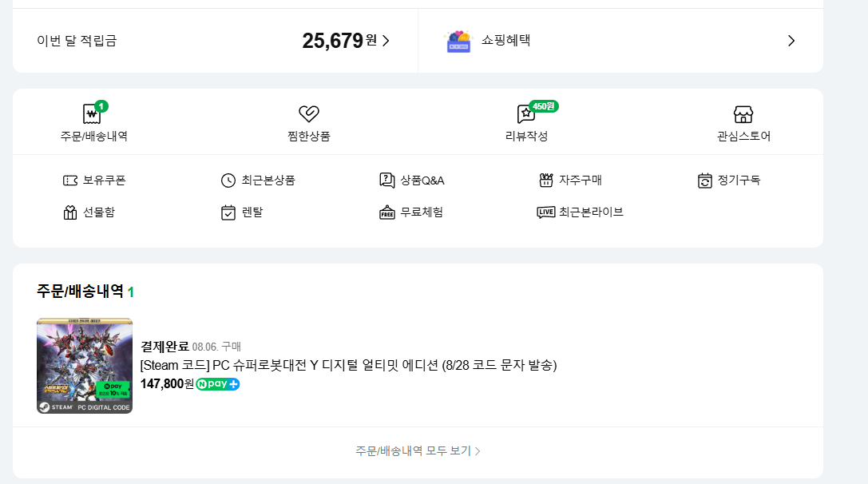Open 상품Q&A question bubble icon
868x484 pixels.
point(387,181)
